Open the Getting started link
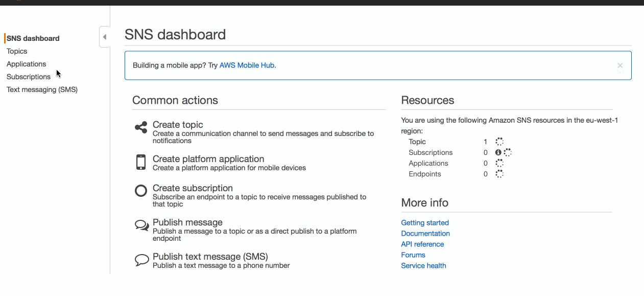The image size is (644, 296). [x=425, y=223]
